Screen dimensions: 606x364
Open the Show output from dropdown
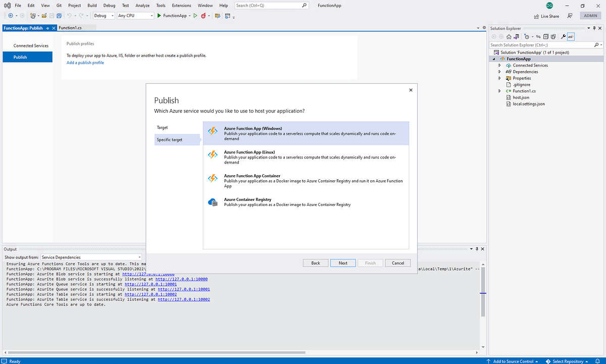(139, 257)
